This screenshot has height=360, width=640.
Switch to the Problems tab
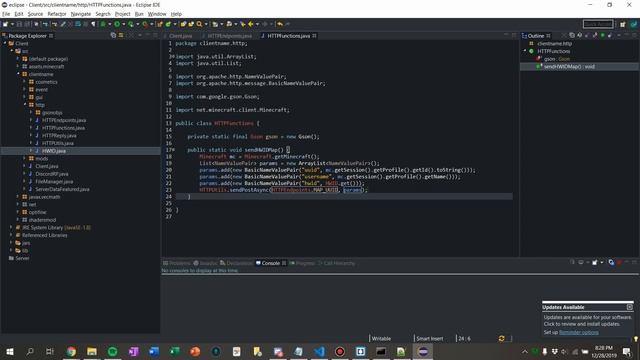pos(177,263)
